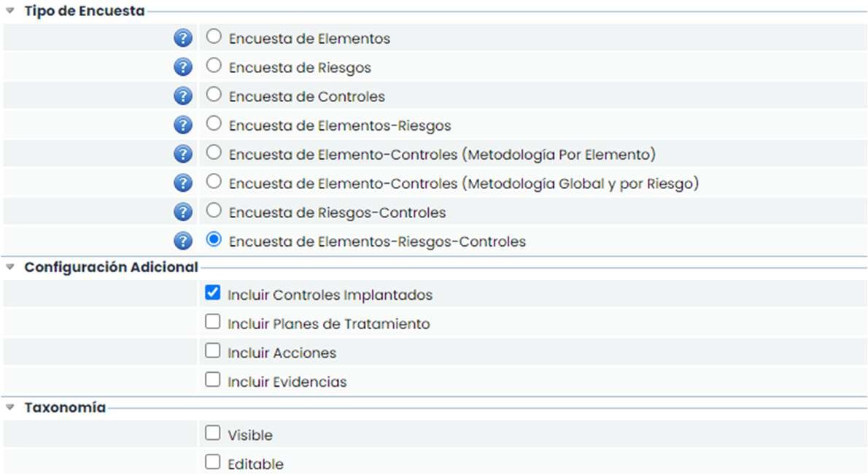Image resolution: width=868 pixels, height=475 pixels.
Task: Click help icon for Encuesta de Elementos
Action: pos(183,39)
